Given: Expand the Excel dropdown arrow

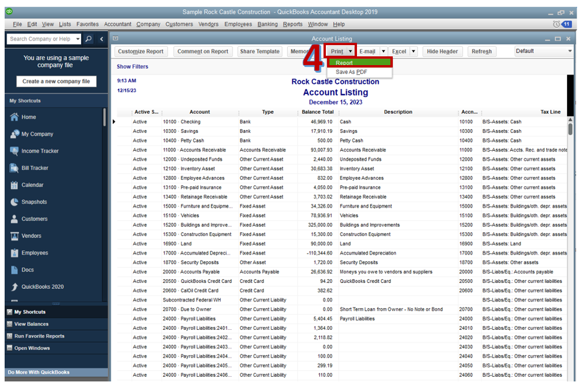Looking at the screenshot, I should click(413, 52).
